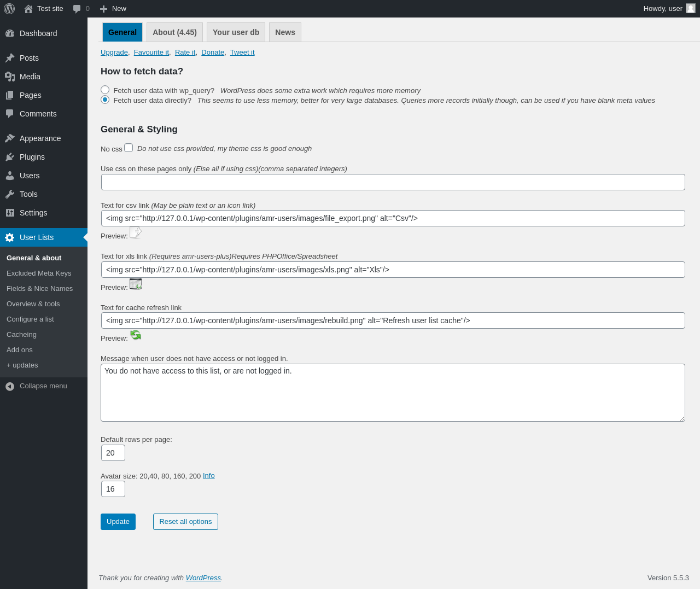Open the Howdy, user account menu
Screen dimensions: 700x589
663,9
